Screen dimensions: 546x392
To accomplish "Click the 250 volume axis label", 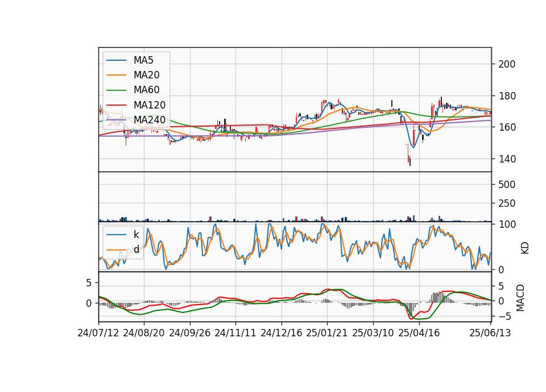I will 507,203.
